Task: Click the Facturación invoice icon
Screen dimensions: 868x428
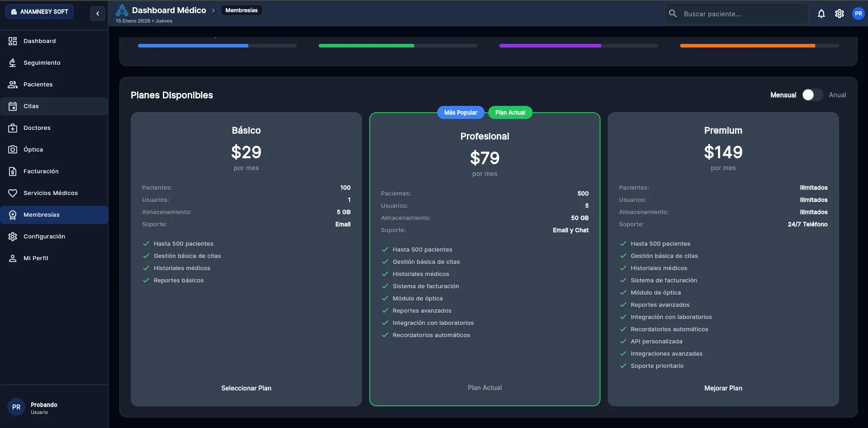Action: pos(13,171)
